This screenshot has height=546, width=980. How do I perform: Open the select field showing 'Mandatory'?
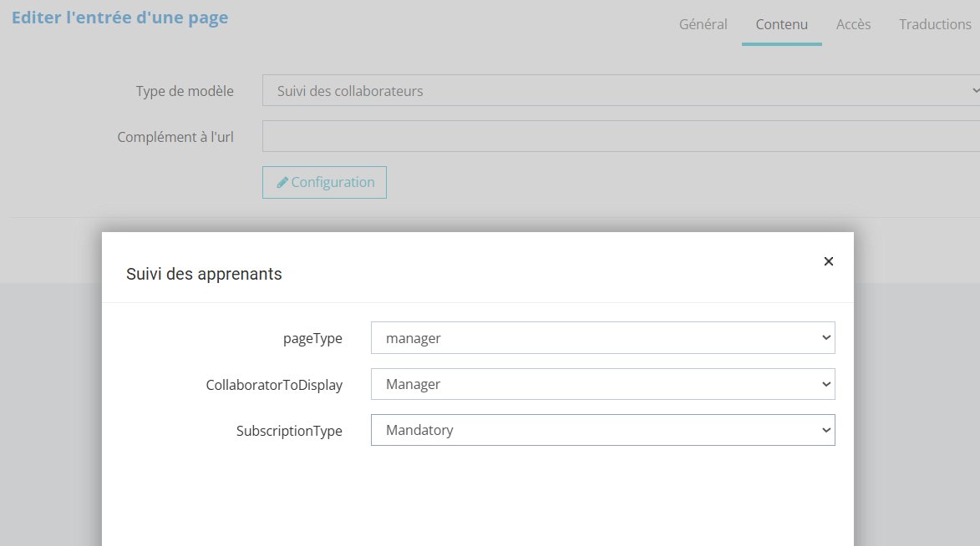(602, 431)
